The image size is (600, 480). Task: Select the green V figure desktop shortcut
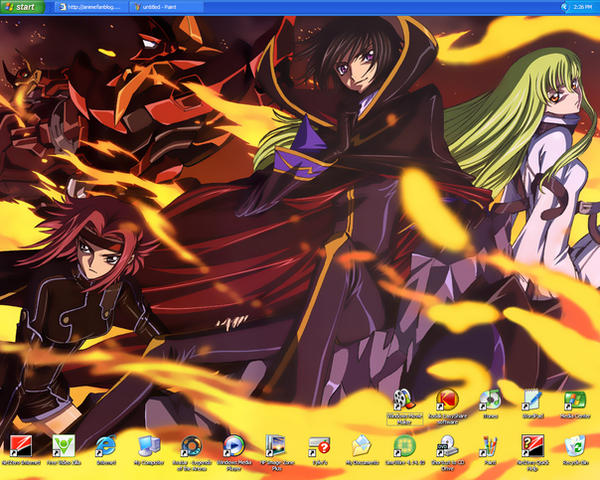[x=64, y=450]
